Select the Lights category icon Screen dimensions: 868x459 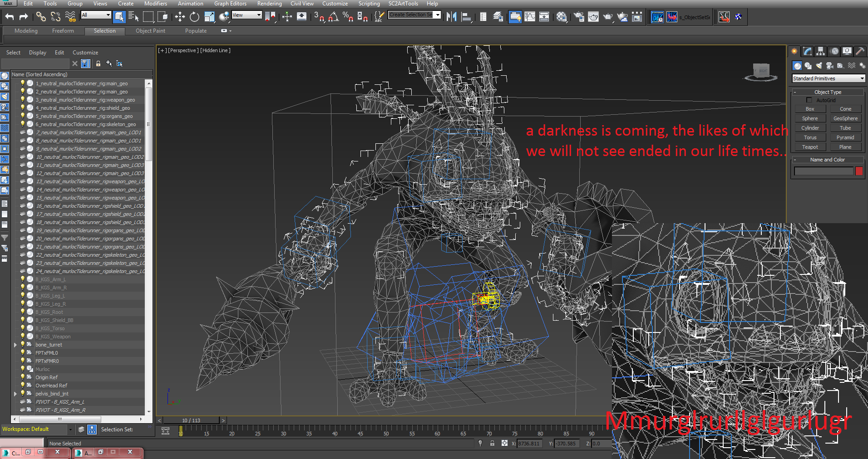[x=819, y=66]
